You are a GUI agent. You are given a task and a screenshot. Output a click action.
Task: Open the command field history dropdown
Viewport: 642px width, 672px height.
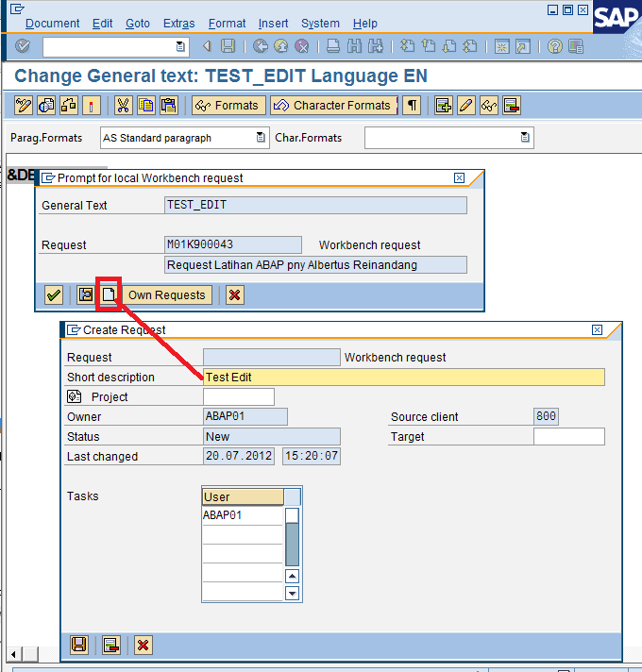tap(180, 46)
